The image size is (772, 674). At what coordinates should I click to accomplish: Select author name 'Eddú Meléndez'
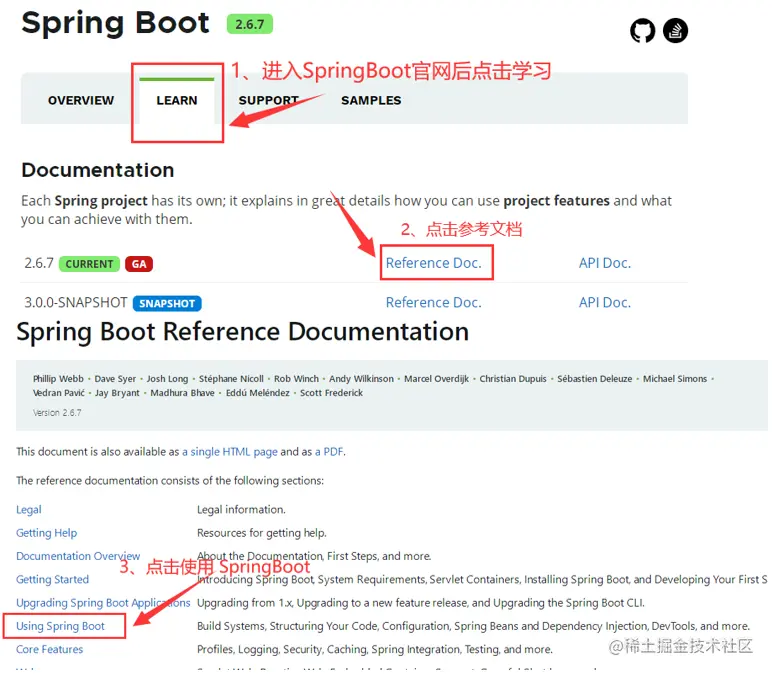(x=257, y=393)
